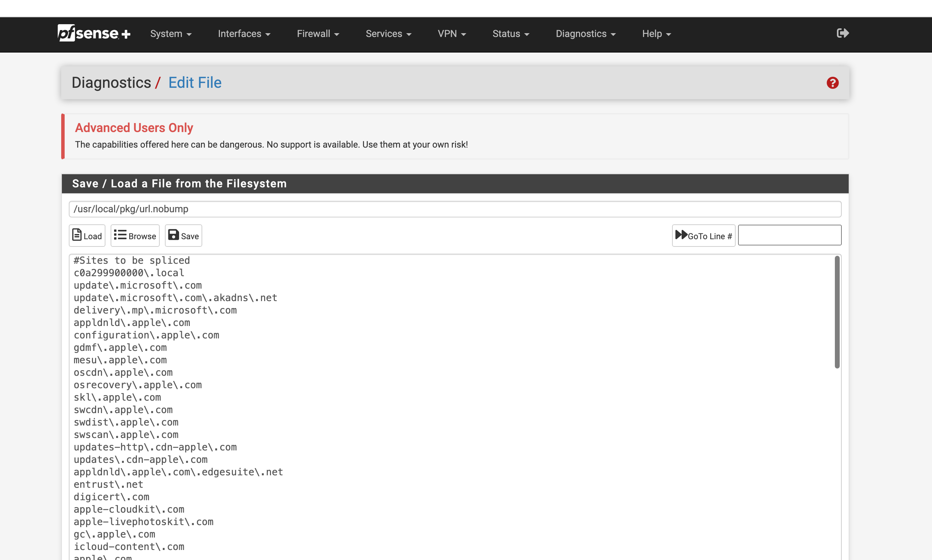The height and width of the screenshot is (560, 932).
Task: Click the pfSense Plus logo
Action: (x=94, y=33)
